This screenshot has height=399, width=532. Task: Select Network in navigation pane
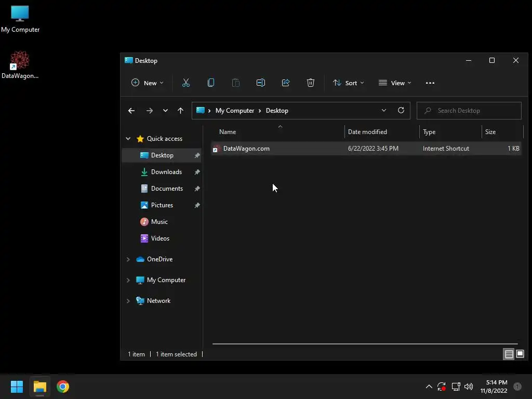coord(158,301)
